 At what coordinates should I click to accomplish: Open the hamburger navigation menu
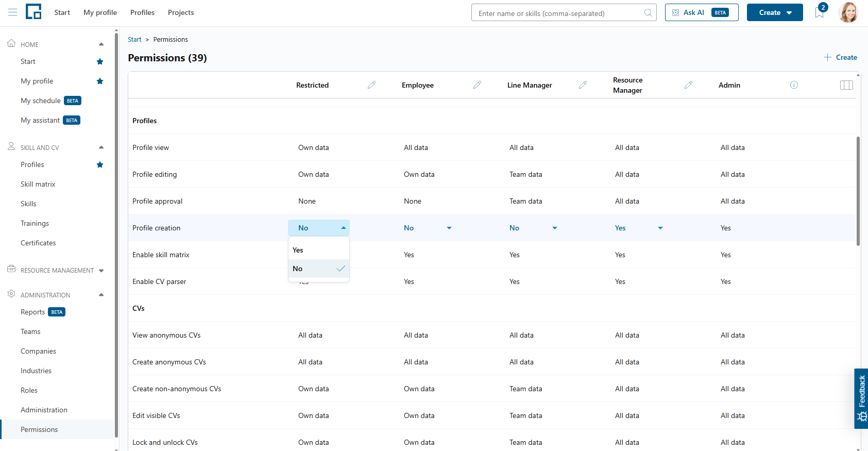pos(13,12)
